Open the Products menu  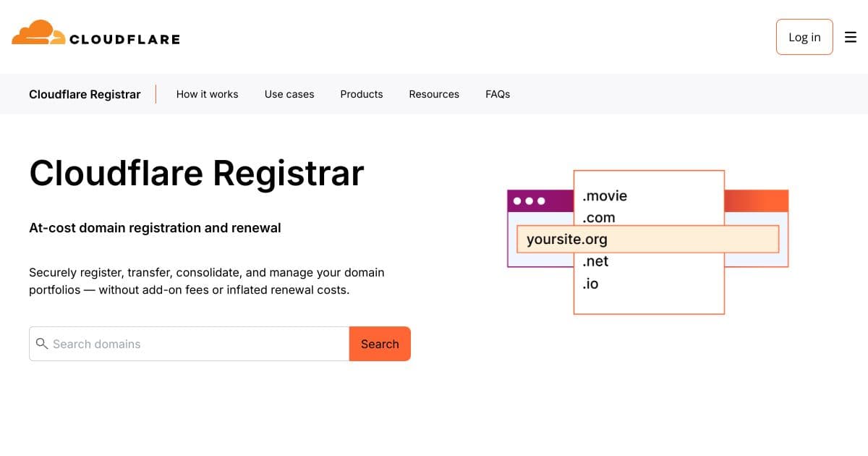(x=361, y=94)
